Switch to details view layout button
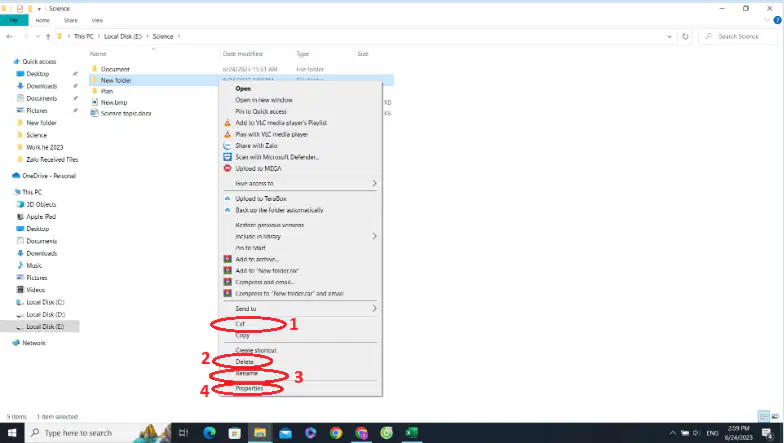This screenshot has height=443, width=784. pos(764,416)
